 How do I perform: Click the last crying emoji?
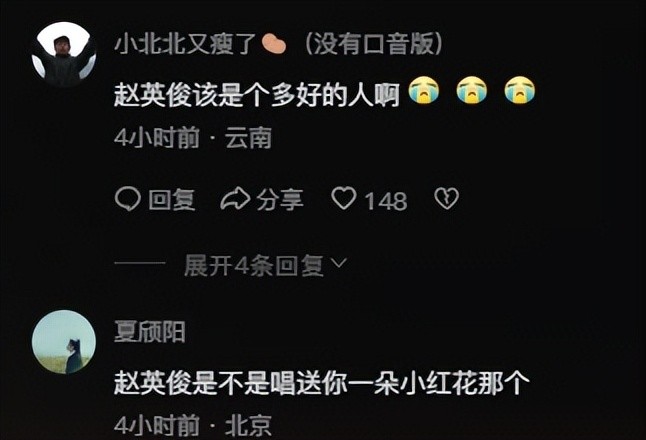click(x=520, y=89)
